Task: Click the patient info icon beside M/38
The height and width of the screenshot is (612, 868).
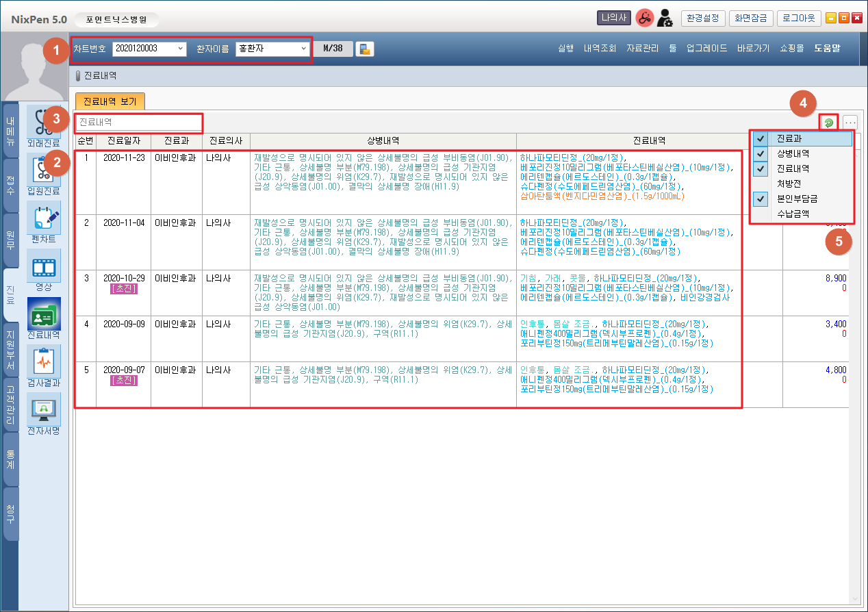Action: 365,49
